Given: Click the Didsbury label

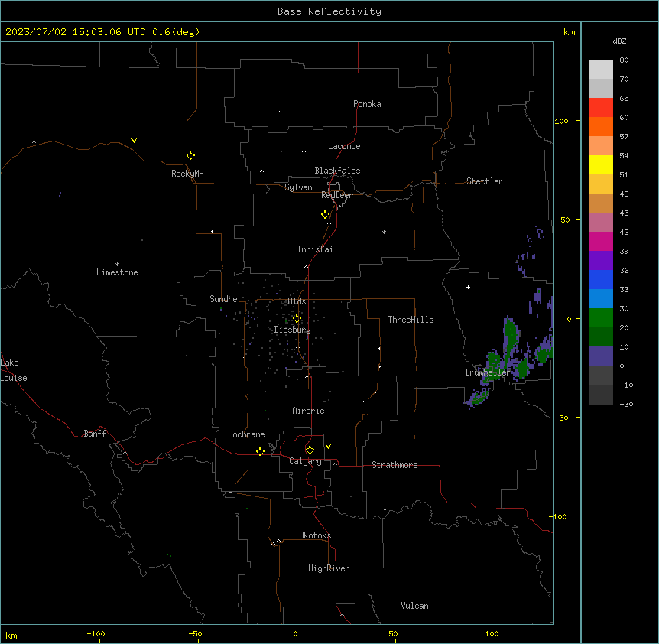Looking at the screenshot, I should click(x=293, y=330).
